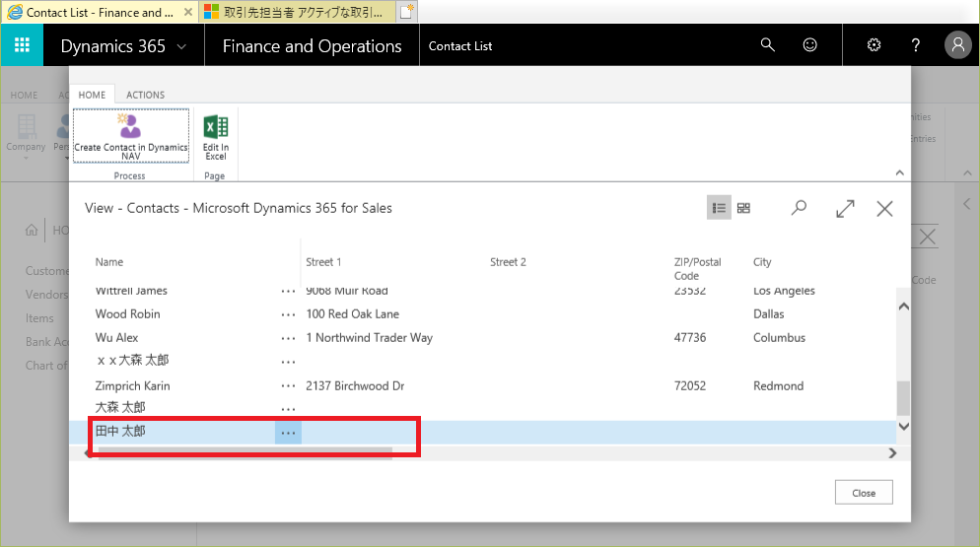
Task: Open the app launcher waffle icon
Action: [x=22, y=45]
